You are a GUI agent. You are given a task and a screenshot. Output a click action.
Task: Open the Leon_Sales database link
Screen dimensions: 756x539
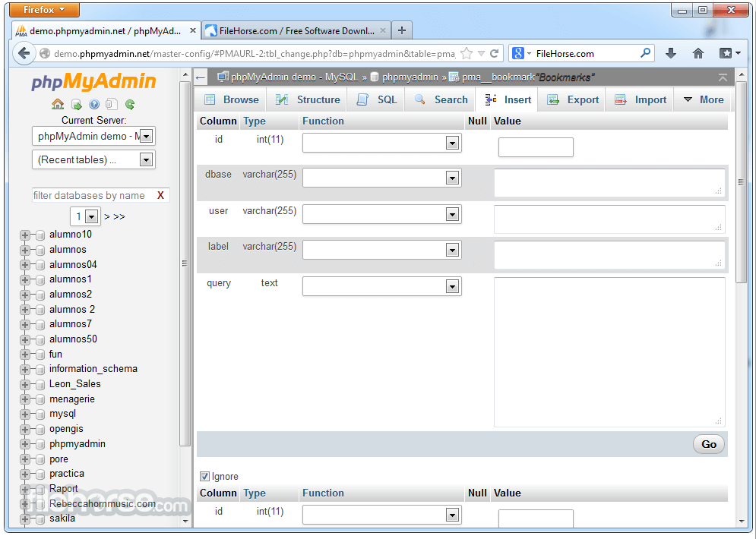(x=74, y=384)
